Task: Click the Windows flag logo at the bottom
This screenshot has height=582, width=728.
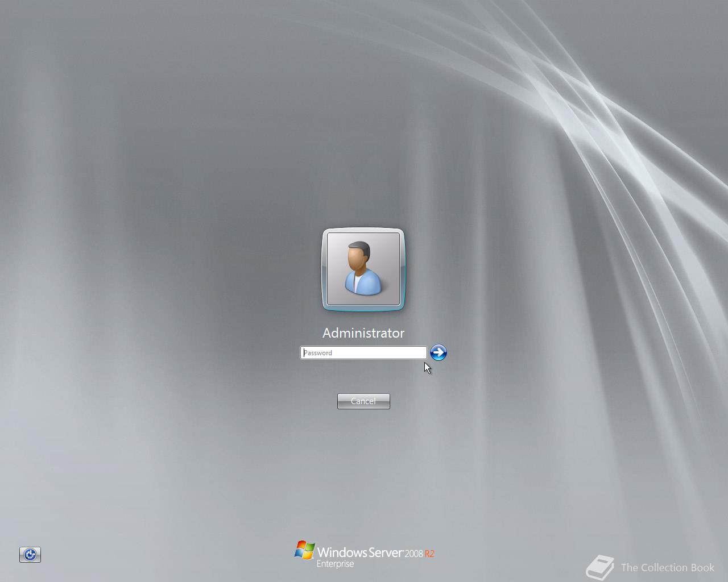Action: [x=305, y=551]
